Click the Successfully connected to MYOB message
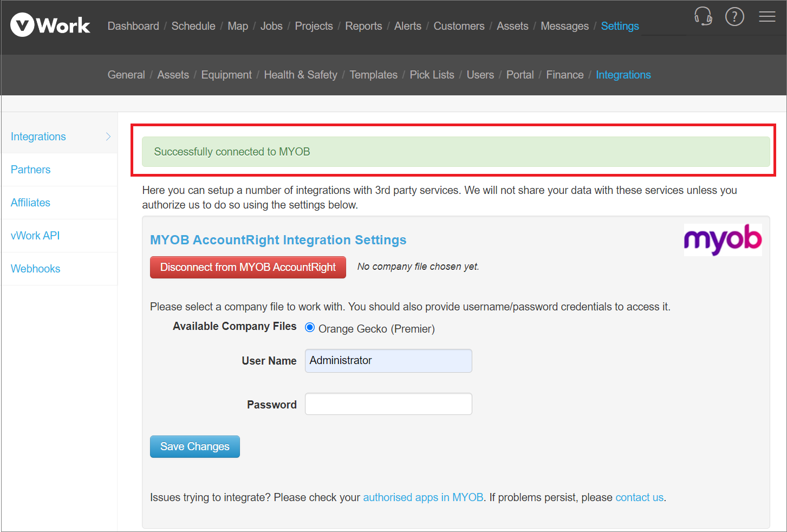Viewport: 787px width, 532px height. [x=456, y=152]
